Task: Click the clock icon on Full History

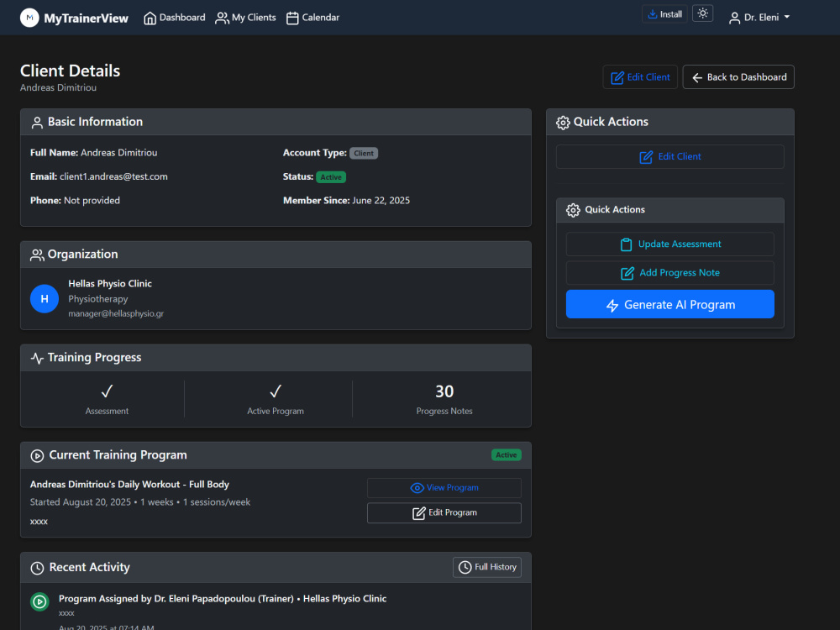Action: [465, 567]
